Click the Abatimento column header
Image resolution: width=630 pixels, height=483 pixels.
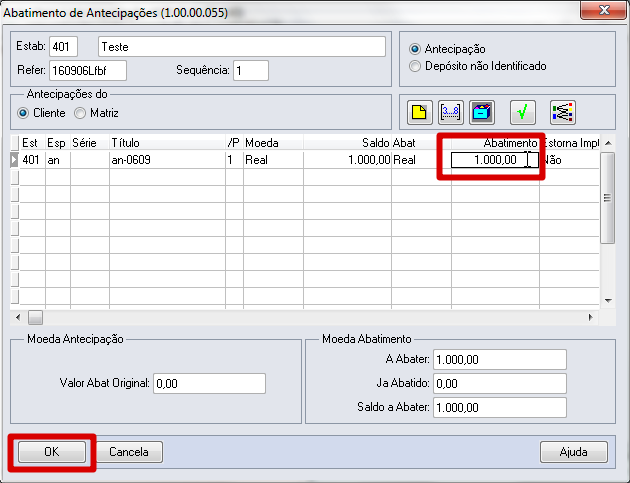pos(495,143)
